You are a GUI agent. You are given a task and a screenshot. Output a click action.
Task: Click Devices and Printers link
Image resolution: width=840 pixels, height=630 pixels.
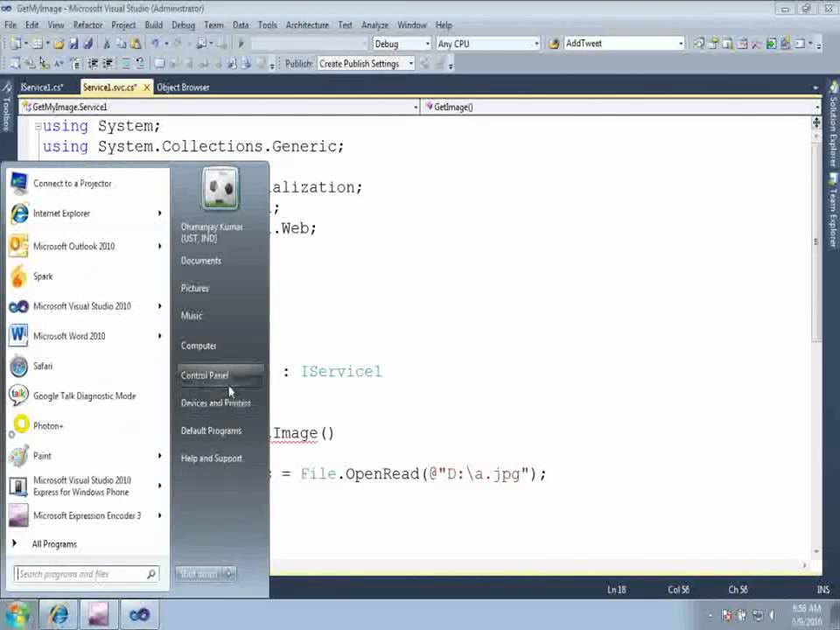coord(215,403)
